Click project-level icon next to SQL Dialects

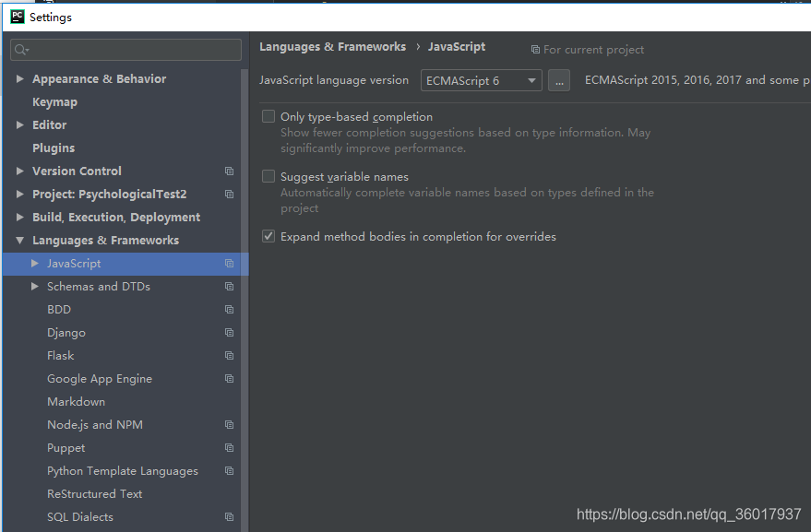click(229, 517)
